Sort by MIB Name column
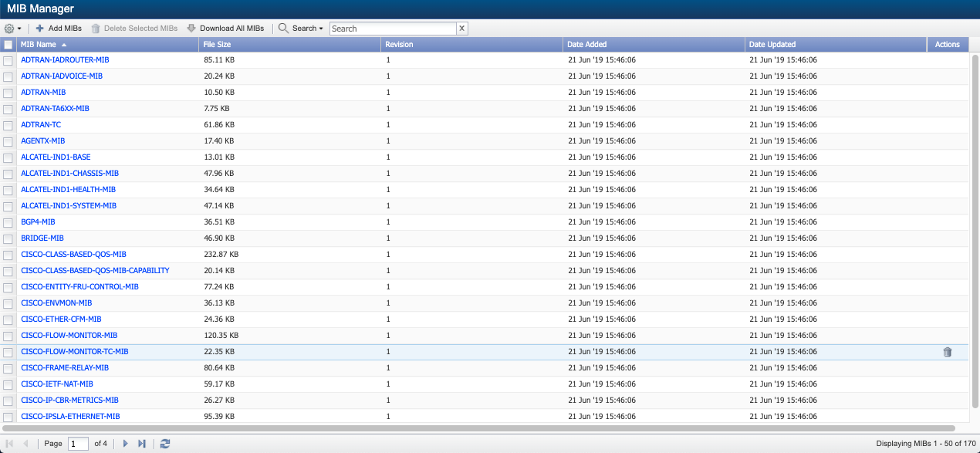 pos(107,45)
